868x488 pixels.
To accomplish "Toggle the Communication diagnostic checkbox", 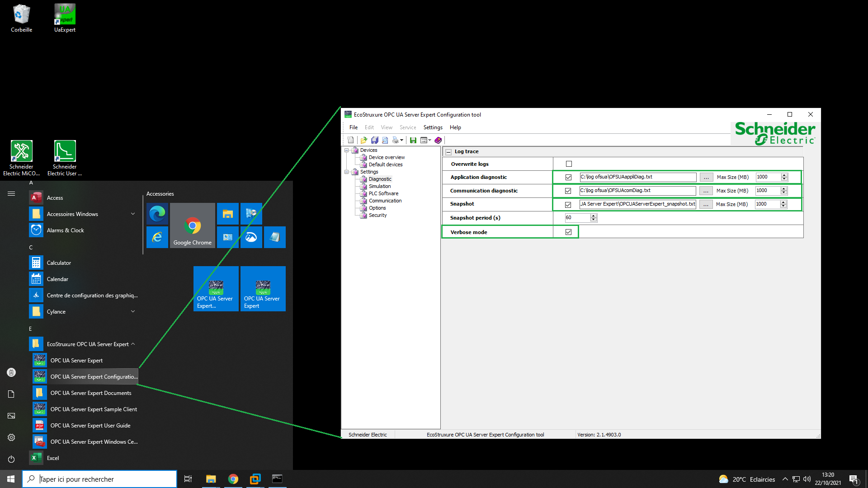I will click(x=568, y=191).
